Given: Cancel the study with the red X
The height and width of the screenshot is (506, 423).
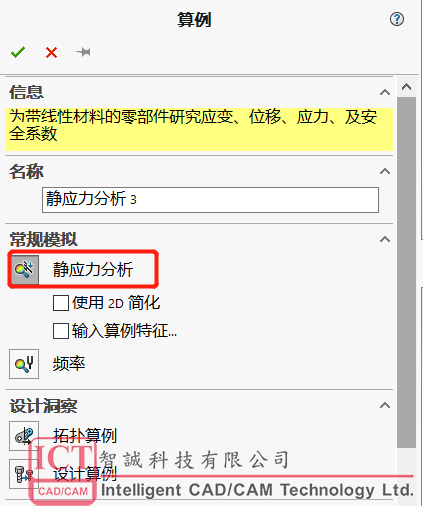Looking at the screenshot, I should (x=51, y=52).
